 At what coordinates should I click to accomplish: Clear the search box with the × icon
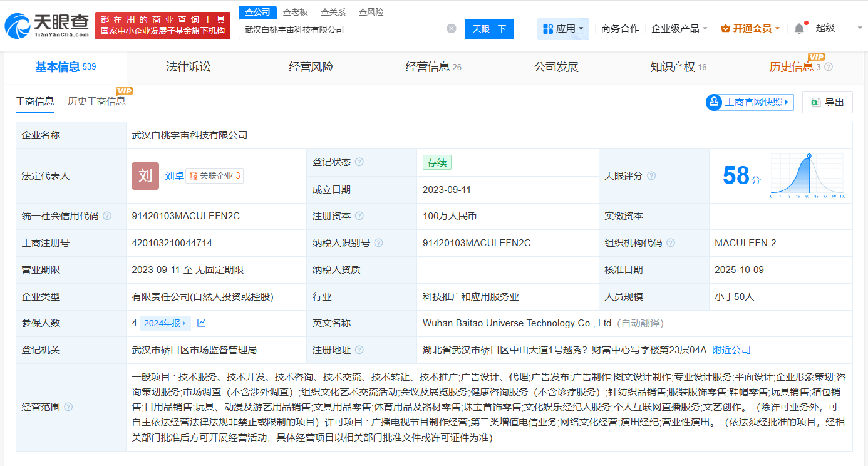coord(452,29)
